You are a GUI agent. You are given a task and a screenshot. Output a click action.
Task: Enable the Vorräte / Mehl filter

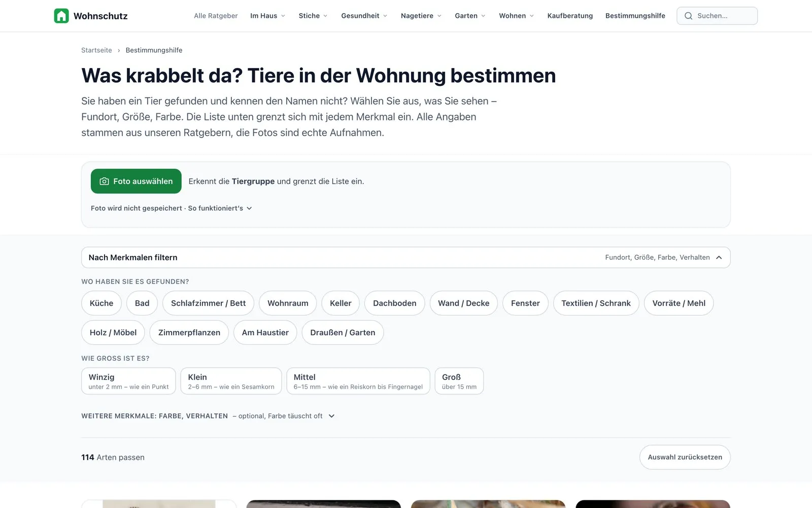679,303
